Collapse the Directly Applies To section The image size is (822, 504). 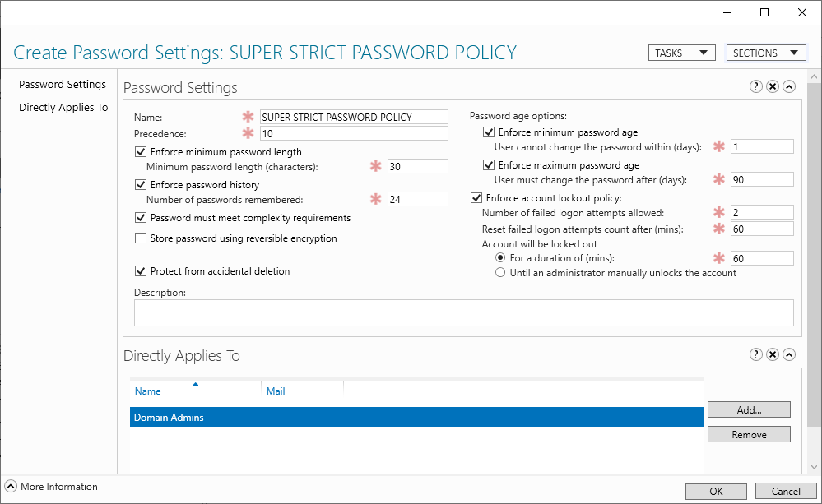click(x=789, y=354)
